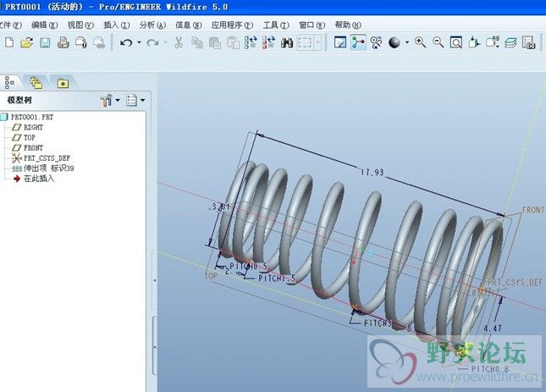Undo the last action
546x392 pixels.
click(126, 43)
